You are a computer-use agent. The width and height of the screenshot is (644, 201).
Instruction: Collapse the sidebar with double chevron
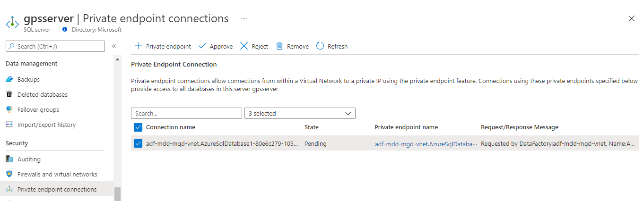click(114, 46)
